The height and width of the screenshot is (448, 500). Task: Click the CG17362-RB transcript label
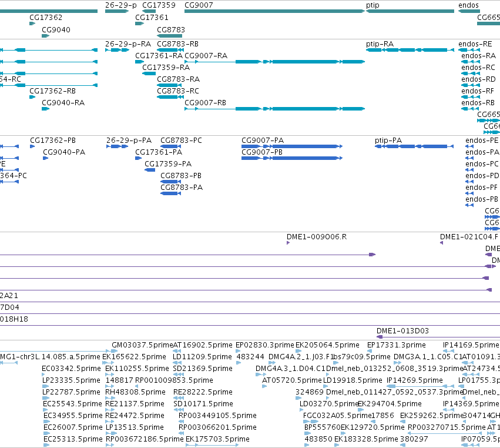tap(53, 91)
